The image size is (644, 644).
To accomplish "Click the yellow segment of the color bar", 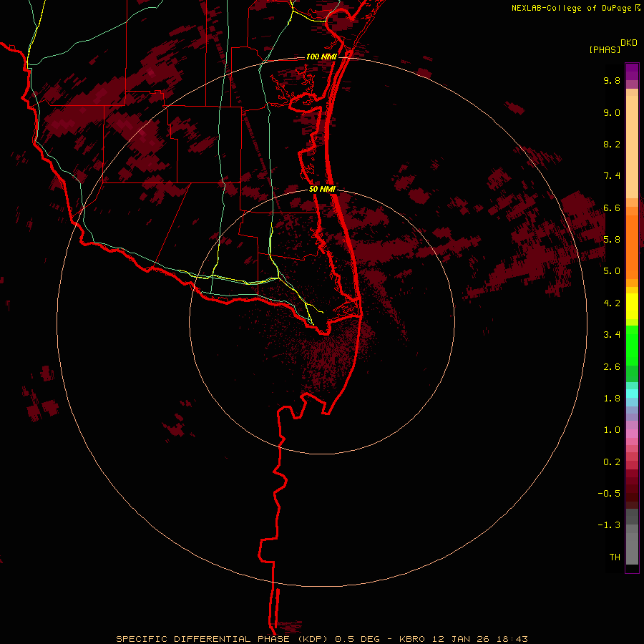I will tap(632, 306).
